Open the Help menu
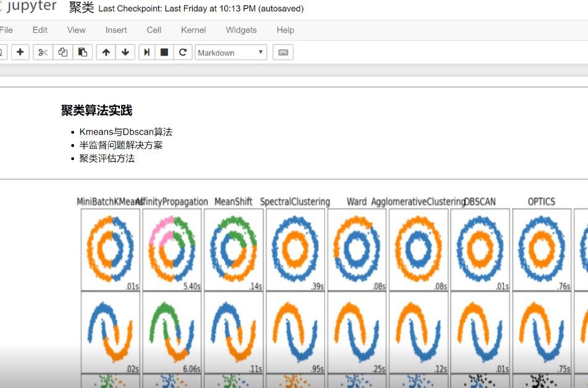Image resolution: width=588 pixels, height=388 pixels. pos(285,30)
